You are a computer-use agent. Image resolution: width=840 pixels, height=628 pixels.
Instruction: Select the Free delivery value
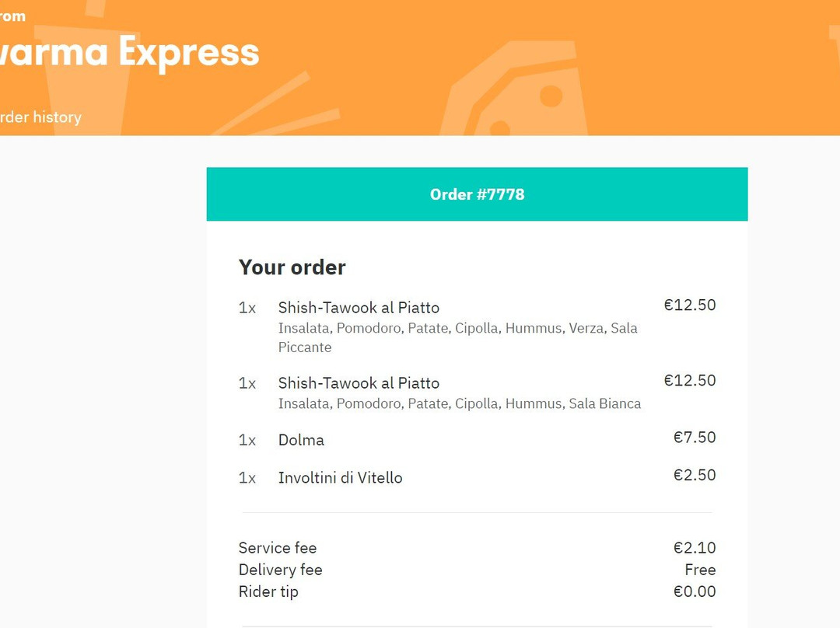(x=700, y=570)
